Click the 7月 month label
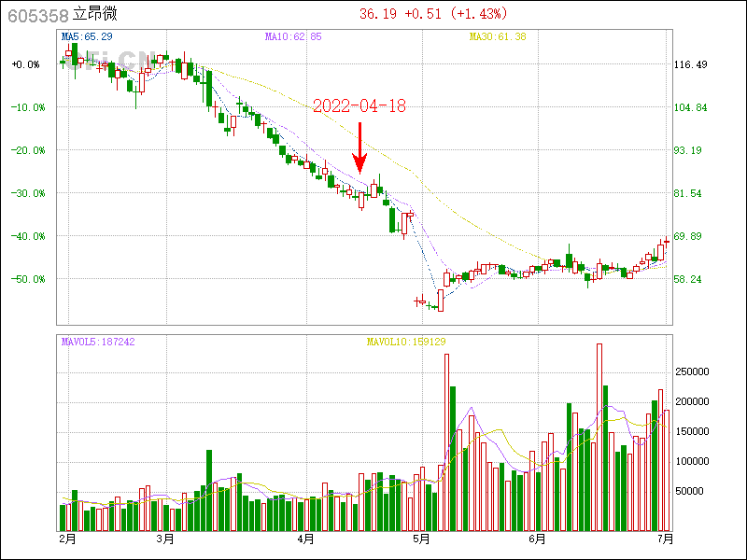 click(665, 539)
